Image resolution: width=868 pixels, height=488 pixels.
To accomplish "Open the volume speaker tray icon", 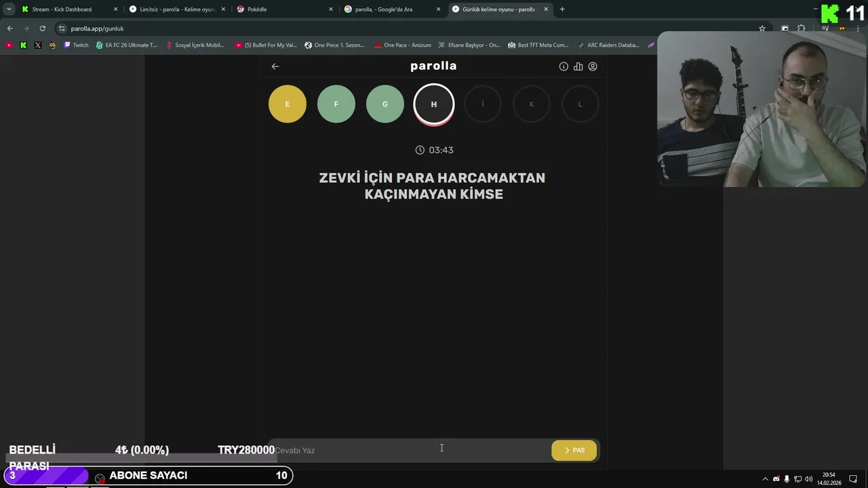I will pyautogui.click(x=808, y=479).
